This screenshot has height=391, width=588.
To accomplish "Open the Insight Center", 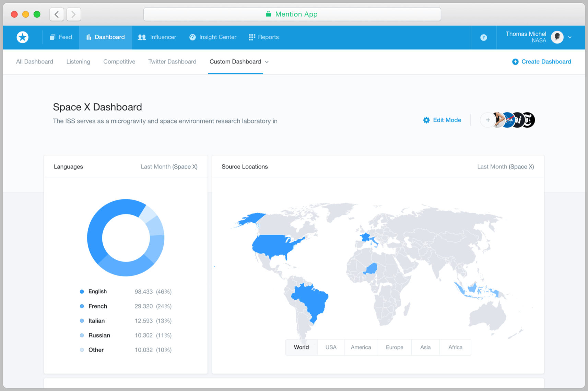I will click(x=213, y=37).
